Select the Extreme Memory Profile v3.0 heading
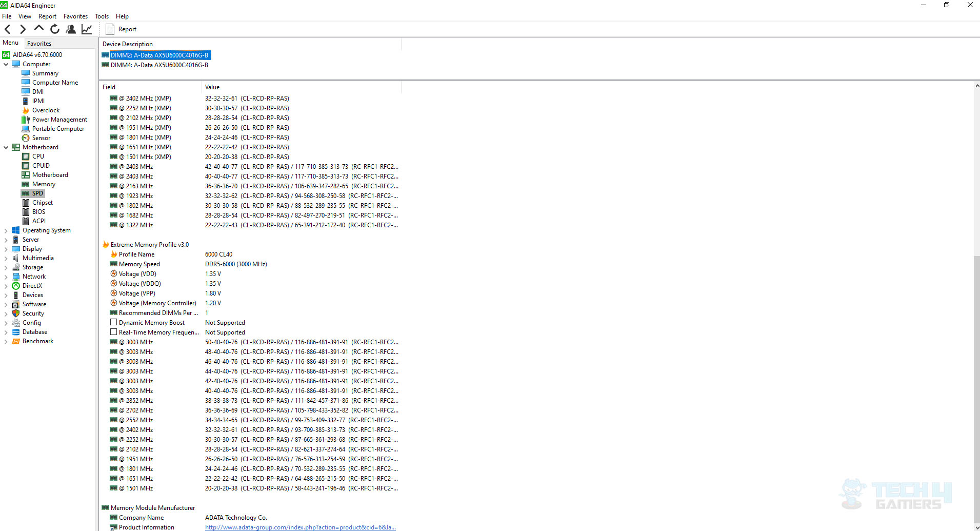Viewport: 980px width, 531px height. pos(149,245)
